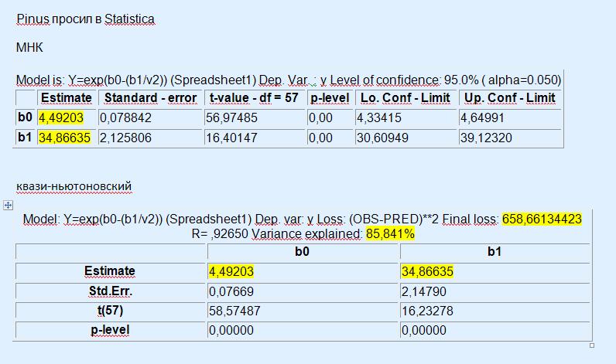
Task: Click the 't(57)' row label
Action: pos(110,311)
